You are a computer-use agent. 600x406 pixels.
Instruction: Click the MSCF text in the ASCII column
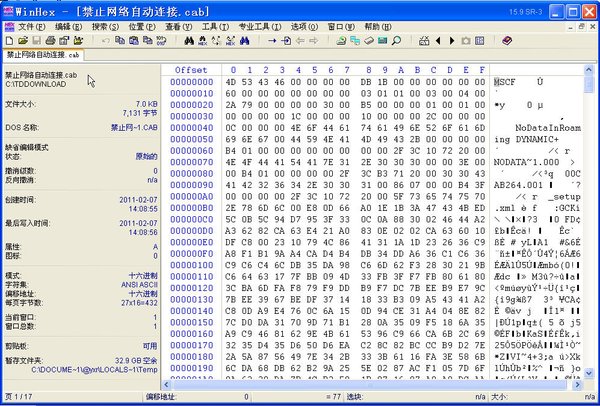click(x=505, y=82)
